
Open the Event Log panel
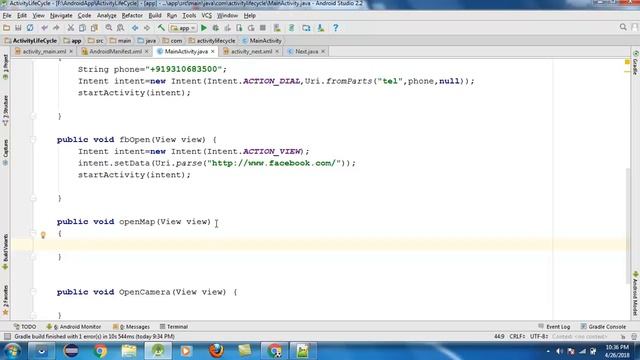tap(554, 327)
